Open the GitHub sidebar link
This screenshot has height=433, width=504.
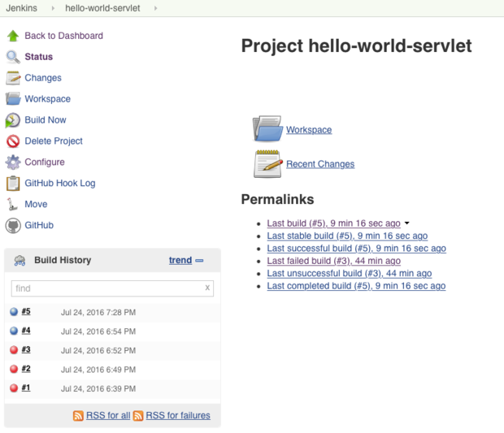pos(39,225)
